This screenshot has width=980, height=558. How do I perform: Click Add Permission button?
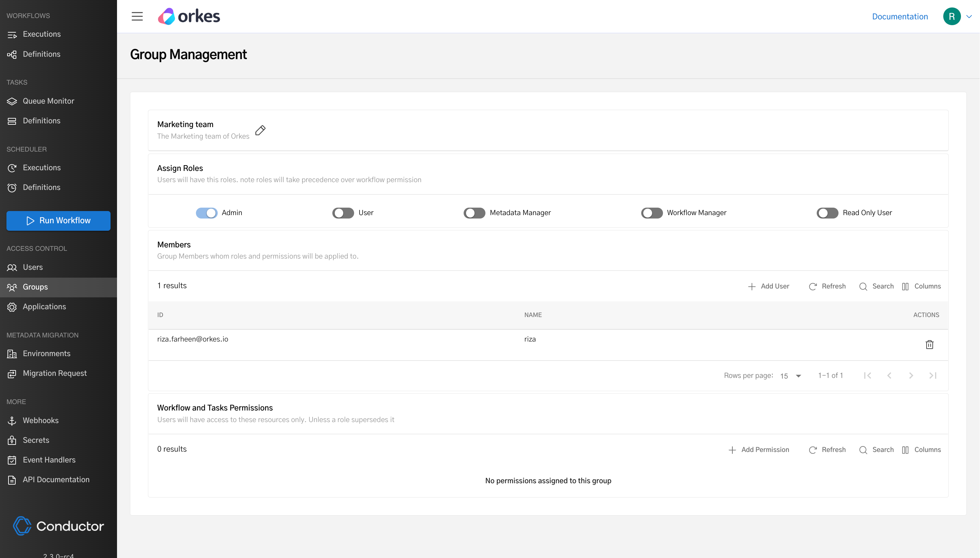click(758, 450)
